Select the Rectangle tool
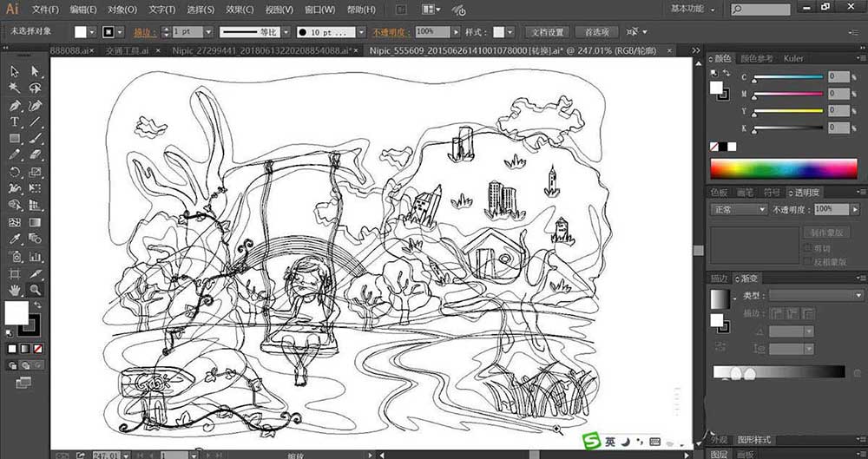Screen dimensions: 868x459 click(x=15, y=139)
